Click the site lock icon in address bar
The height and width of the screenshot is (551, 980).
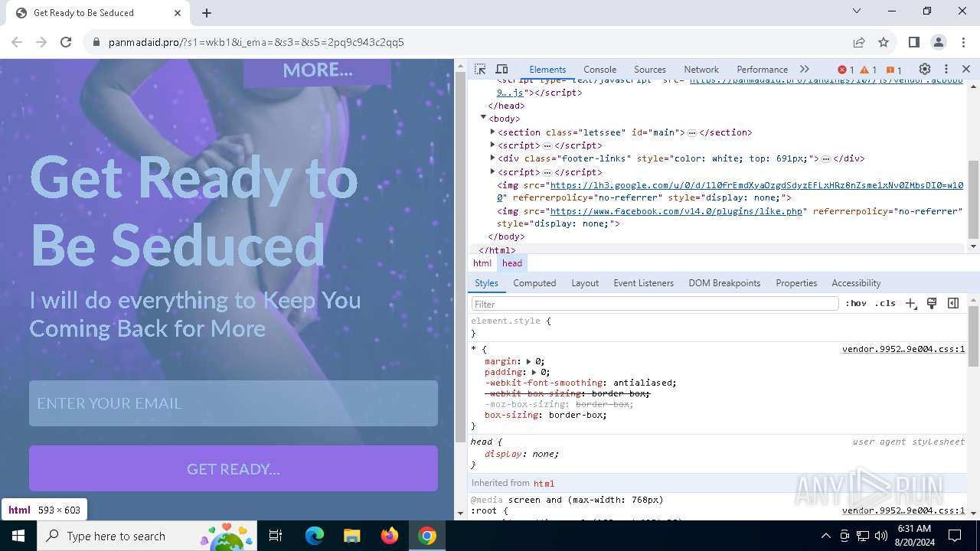[x=96, y=42]
